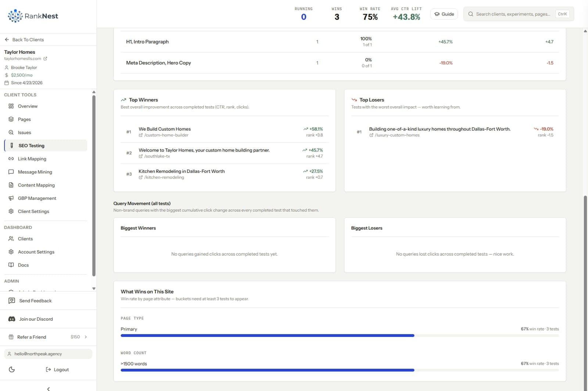
Task: Open link icon beside /southlake-tx
Action: [x=141, y=156]
